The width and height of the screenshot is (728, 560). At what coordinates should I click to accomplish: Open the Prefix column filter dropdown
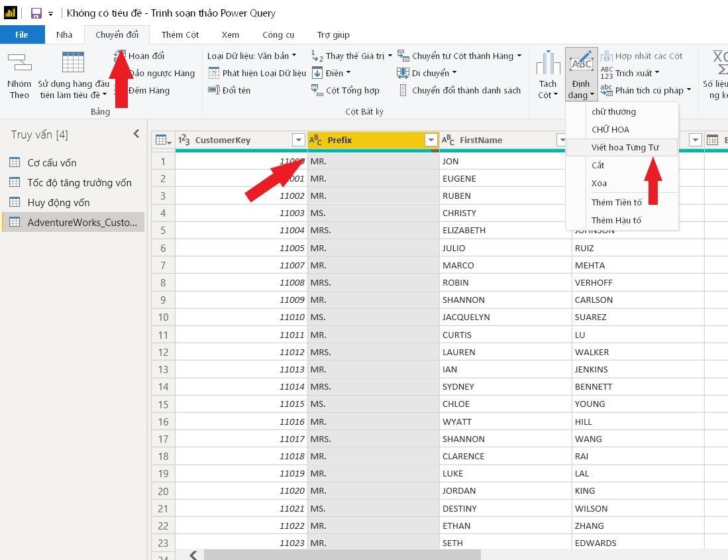tap(431, 140)
